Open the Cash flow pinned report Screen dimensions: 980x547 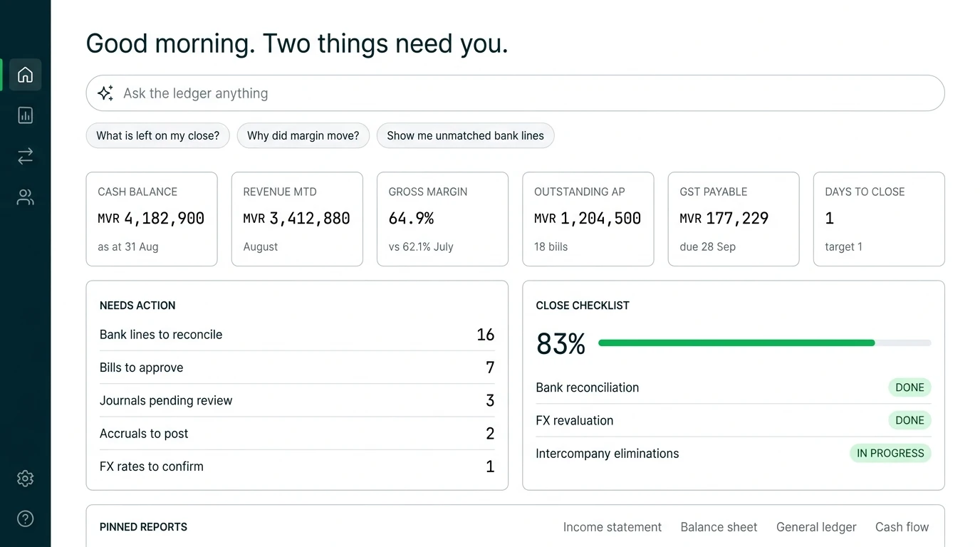pos(902,527)
